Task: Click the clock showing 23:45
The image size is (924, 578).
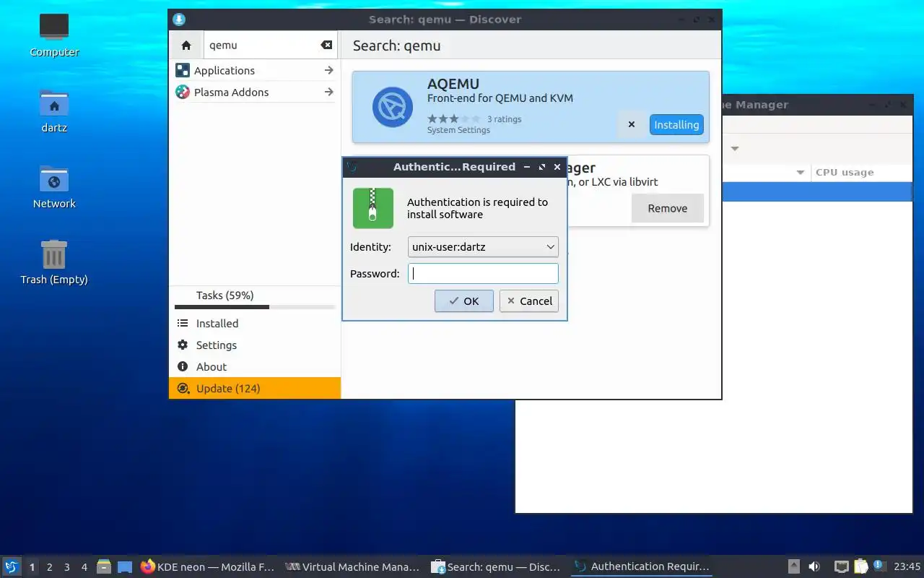Action: point(907,567)
